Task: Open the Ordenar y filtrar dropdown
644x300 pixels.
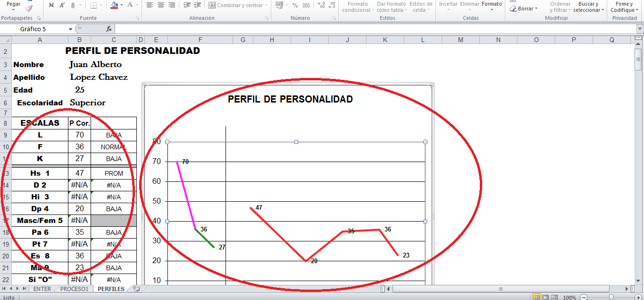Action: [560, 6]
